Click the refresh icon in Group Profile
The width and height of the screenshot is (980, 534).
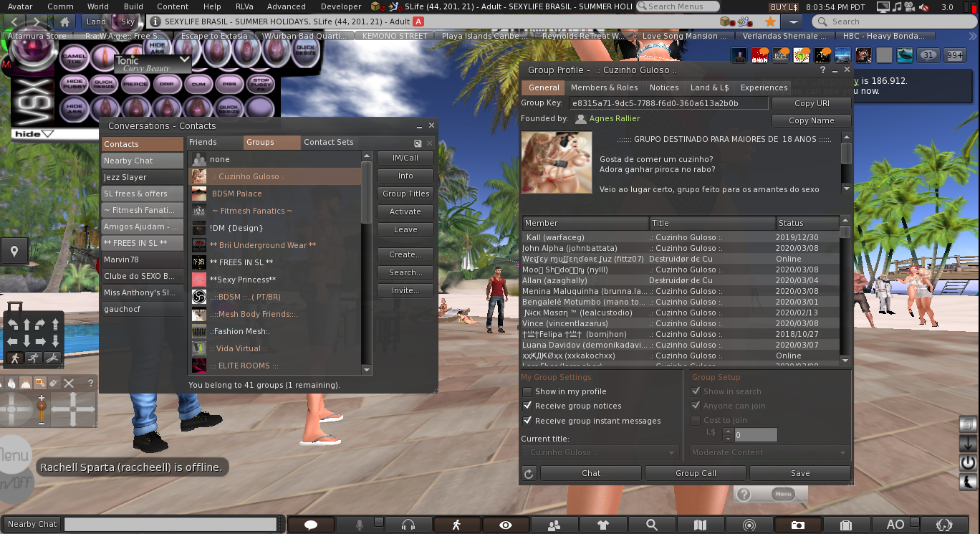coord(529,473)
